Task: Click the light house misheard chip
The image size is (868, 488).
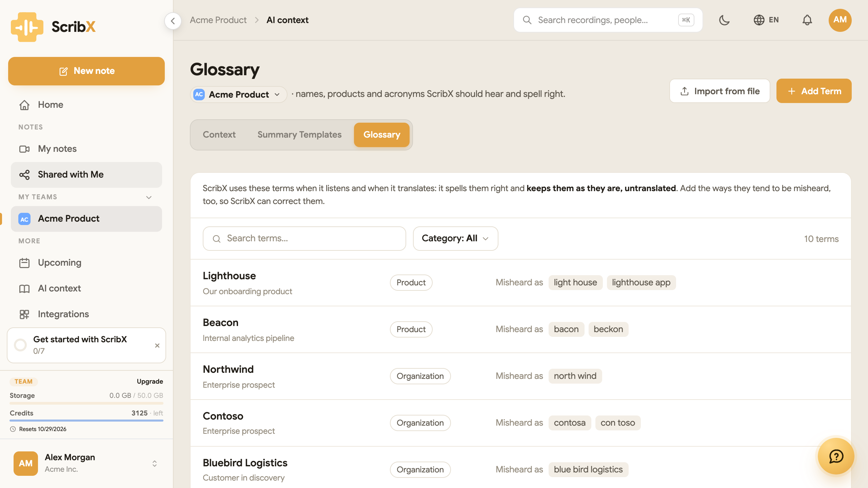Action: 575,283
